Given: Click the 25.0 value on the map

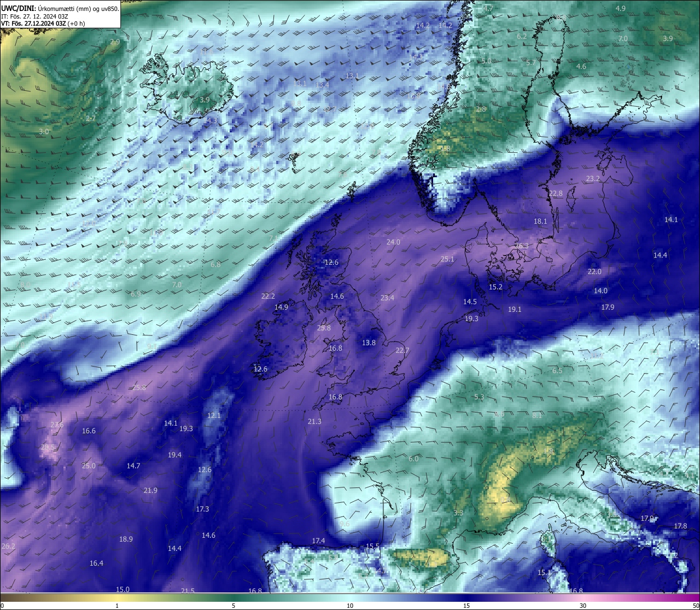Looking at the screenshot, I should (89, 466).
